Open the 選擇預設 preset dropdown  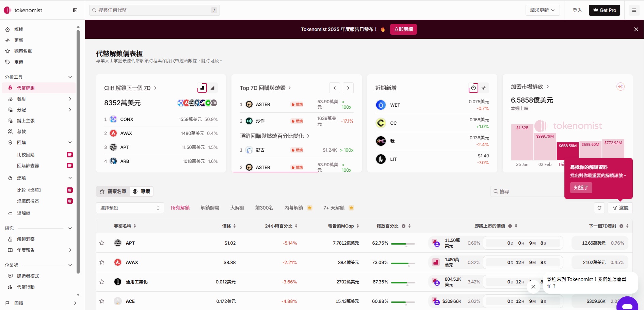pyautogui.click(x=130, y=208)
